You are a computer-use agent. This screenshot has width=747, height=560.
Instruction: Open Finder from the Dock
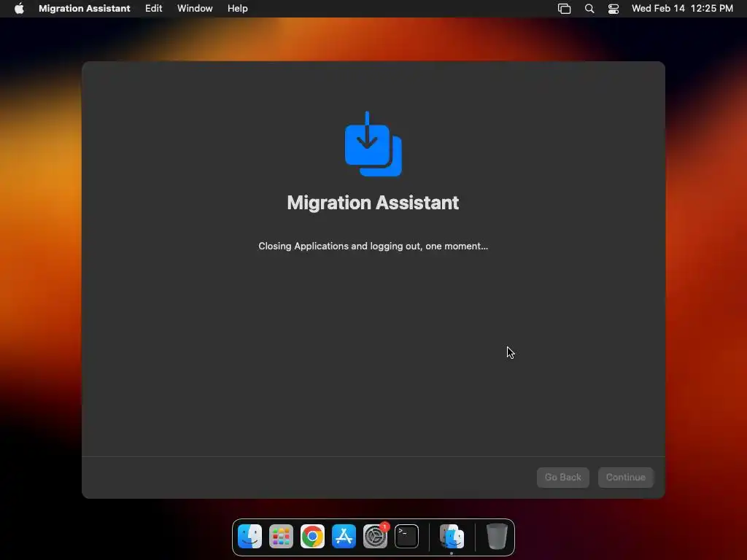point(249,537)
